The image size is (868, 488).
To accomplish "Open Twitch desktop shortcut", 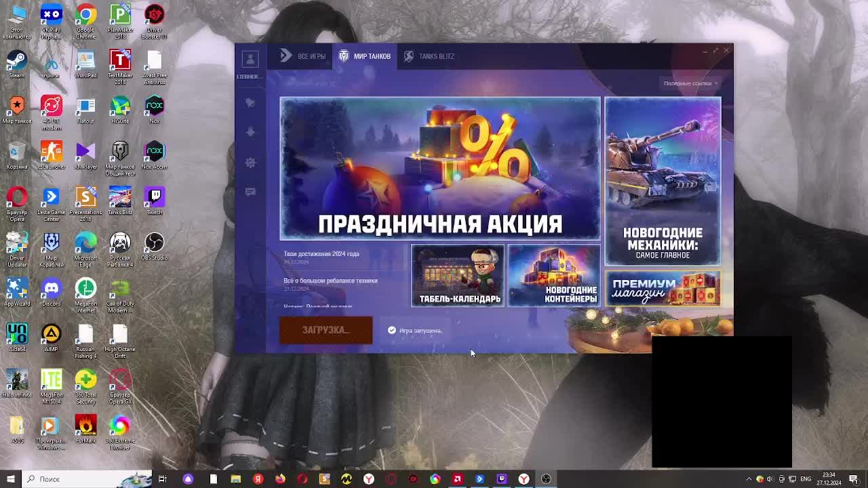I will point(155,201).
